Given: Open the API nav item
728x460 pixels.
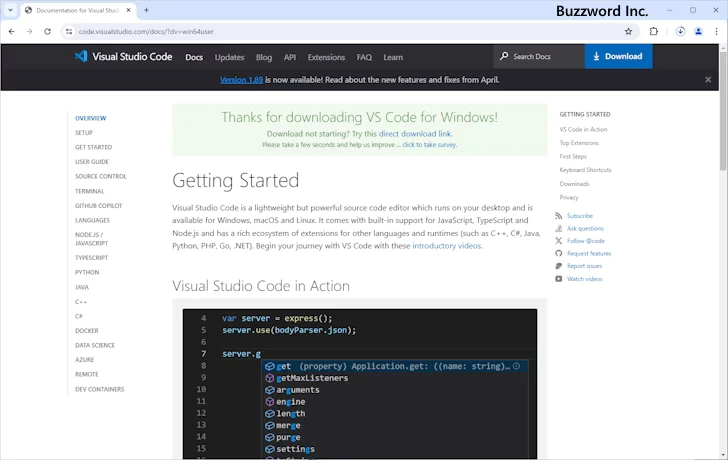Looking at the screenshot, I should click(290, 57).
